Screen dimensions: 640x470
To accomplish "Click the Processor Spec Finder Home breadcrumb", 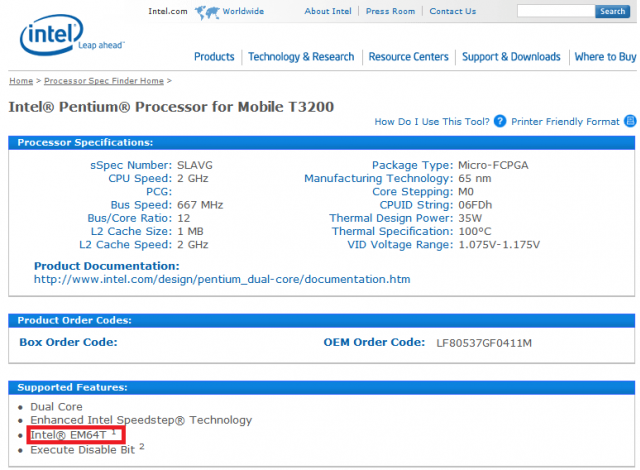I will coord(104,81).
